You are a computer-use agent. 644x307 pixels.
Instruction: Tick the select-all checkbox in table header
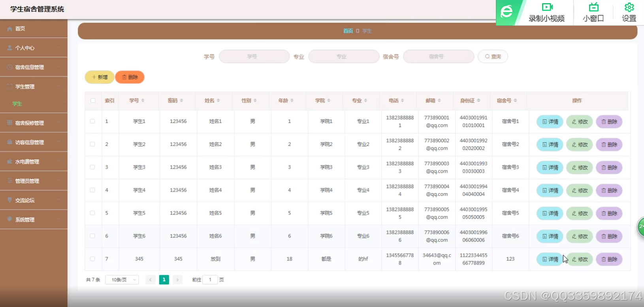click(x=93, y=100)
